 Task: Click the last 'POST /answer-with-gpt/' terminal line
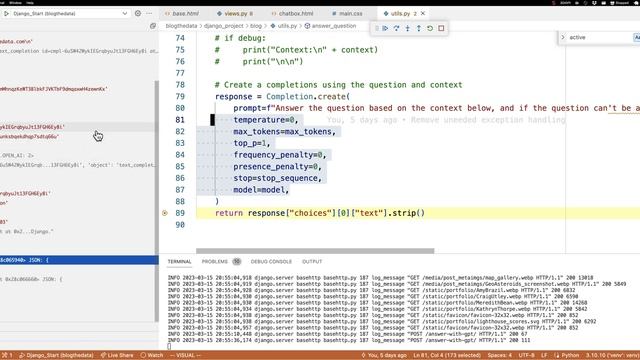pyautogui.click(x=349, y=340)
